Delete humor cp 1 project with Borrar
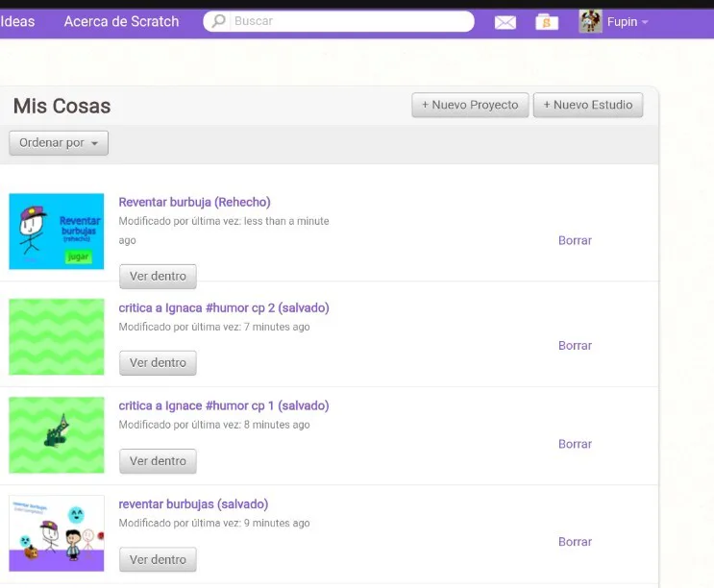 575,444
